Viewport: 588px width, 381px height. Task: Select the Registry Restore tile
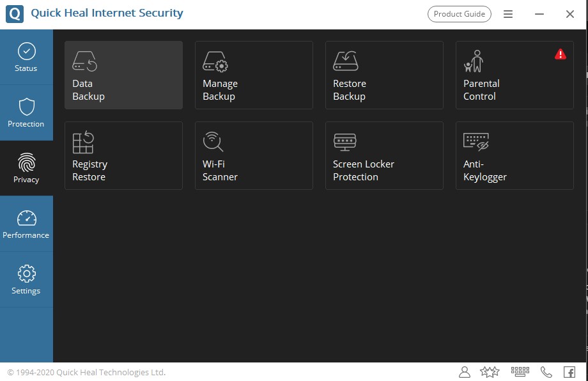123,156
